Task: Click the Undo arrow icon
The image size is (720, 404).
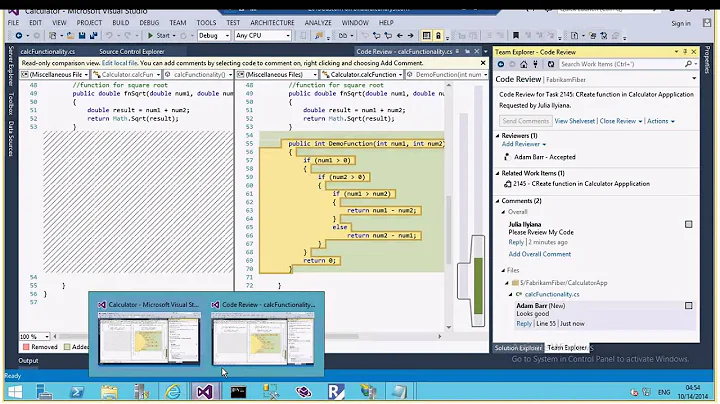Action: click(109, 35)
